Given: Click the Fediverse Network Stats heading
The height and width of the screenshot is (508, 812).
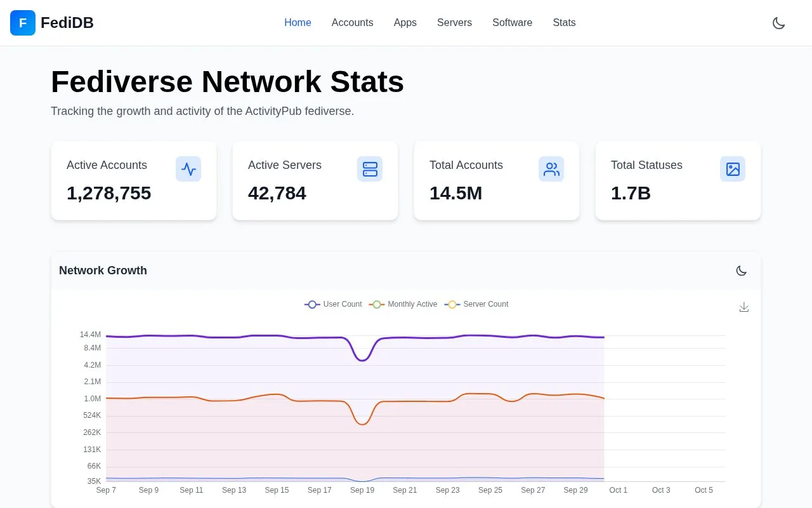Looking at the screenshot, I should tap(227, 82).
